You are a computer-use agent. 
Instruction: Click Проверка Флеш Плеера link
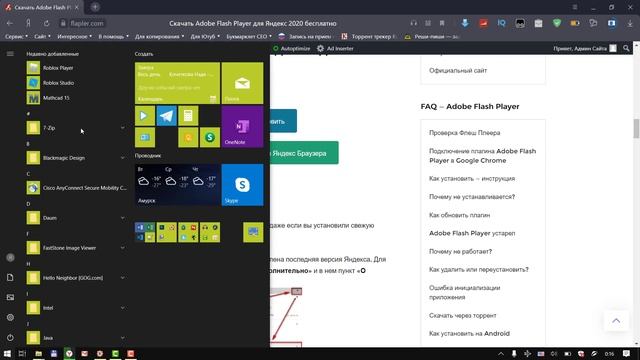pyautogui.click(x=464, y=133)
